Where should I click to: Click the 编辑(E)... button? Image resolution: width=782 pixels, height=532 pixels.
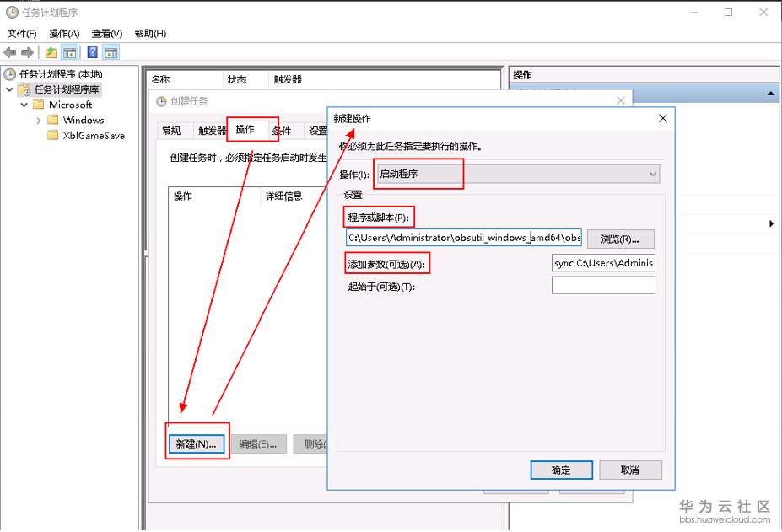pos(258,443)
